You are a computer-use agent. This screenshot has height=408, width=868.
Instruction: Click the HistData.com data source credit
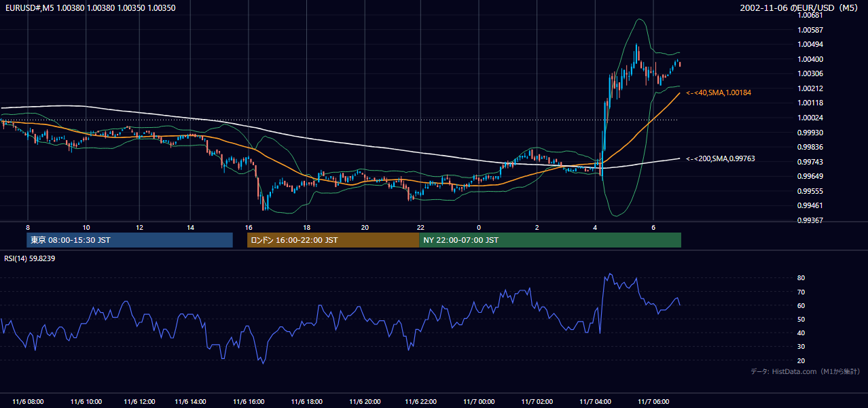806,371
